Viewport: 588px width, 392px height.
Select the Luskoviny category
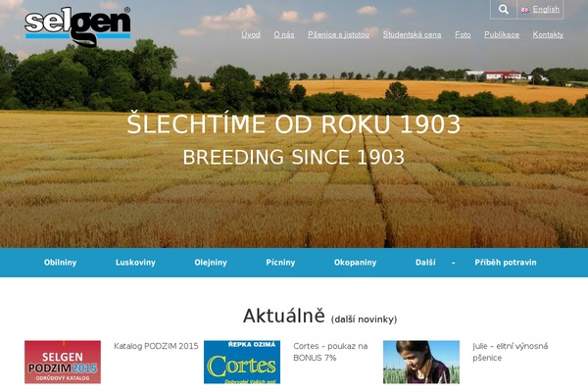click(135, 263)
